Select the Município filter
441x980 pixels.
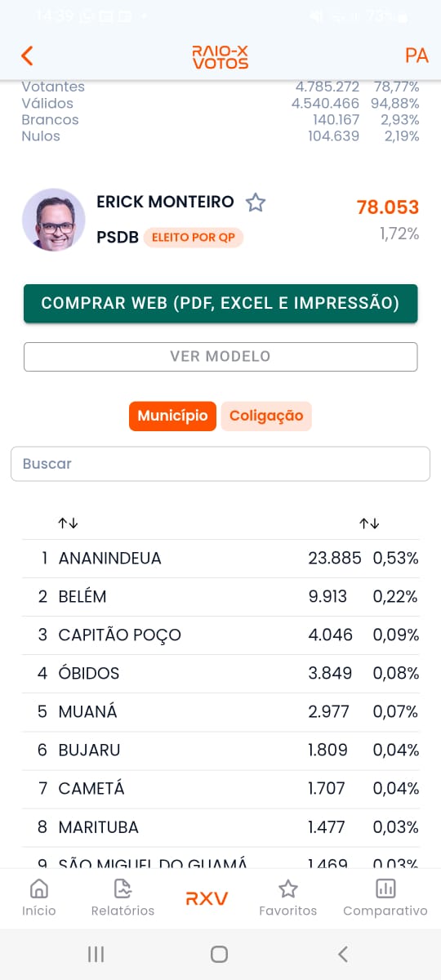pyautogui.click(x=172, y=416)
